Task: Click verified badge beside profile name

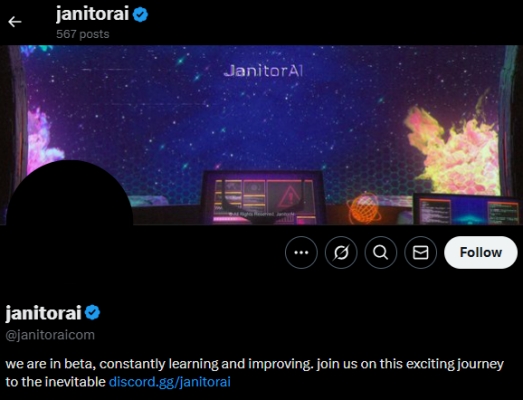Action: (x=92, y=313)
